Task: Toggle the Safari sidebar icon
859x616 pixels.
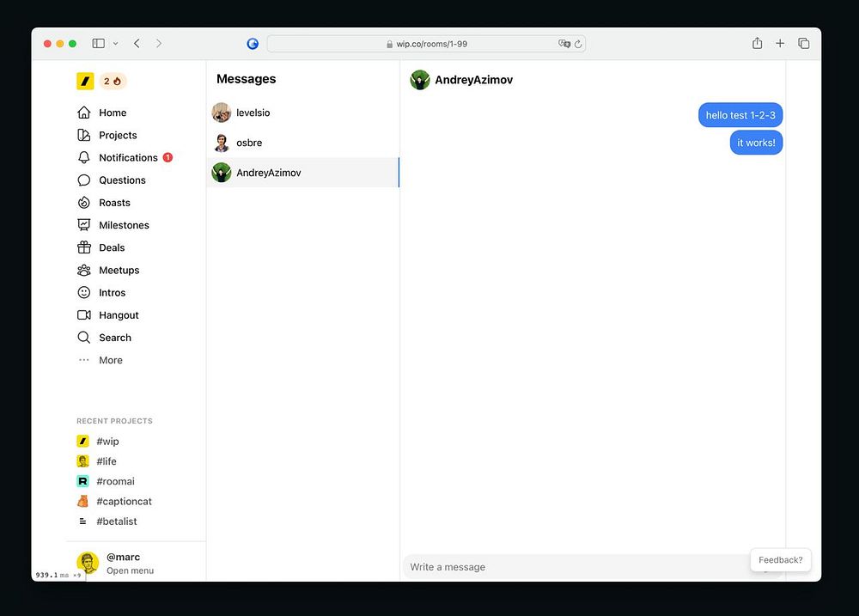Action: click(x=99, y=43)
